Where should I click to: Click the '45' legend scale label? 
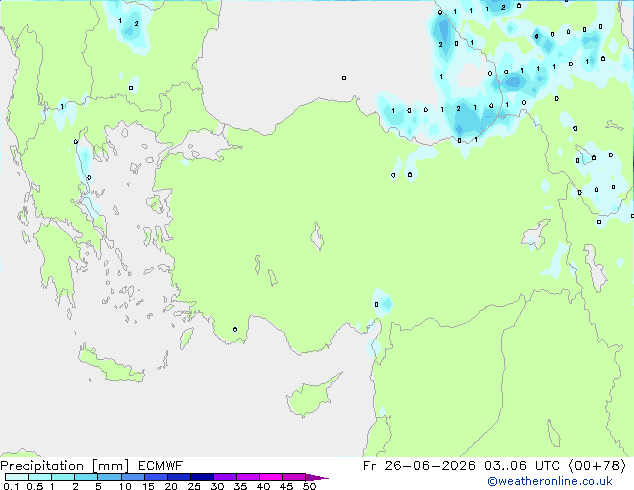pyautogui.click(x=286, y=486)
